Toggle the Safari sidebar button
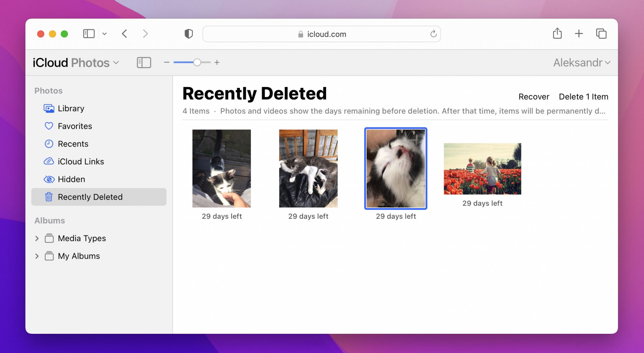This screenshot has height=353, width=644. tap(89, 34)
